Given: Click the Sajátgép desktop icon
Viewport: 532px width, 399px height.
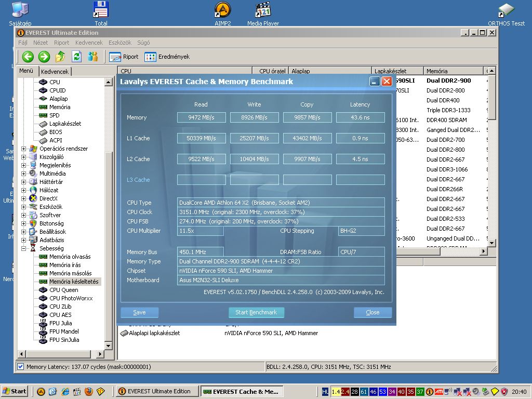Looking at the screenshot, I should pyautogui.click(x=20, y=14).
